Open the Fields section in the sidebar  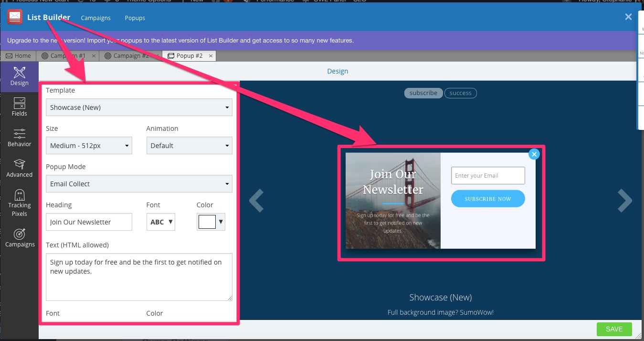(19, 107)
